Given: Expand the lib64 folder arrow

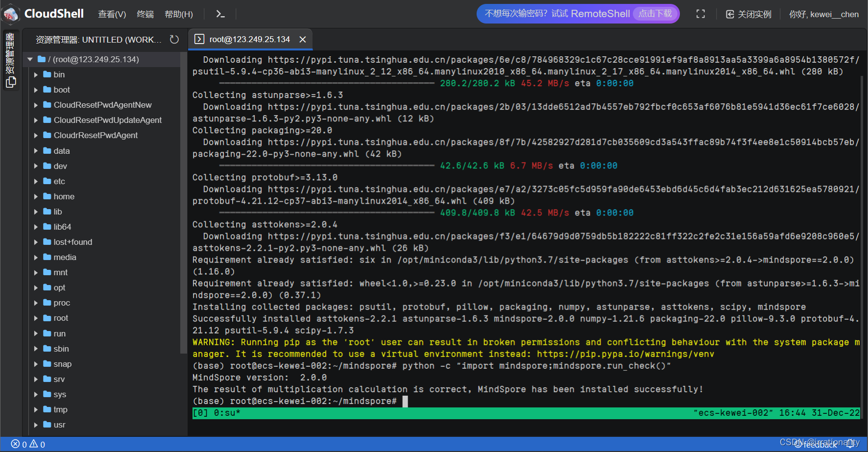Looking at the screenshot, I should (36, 227).
